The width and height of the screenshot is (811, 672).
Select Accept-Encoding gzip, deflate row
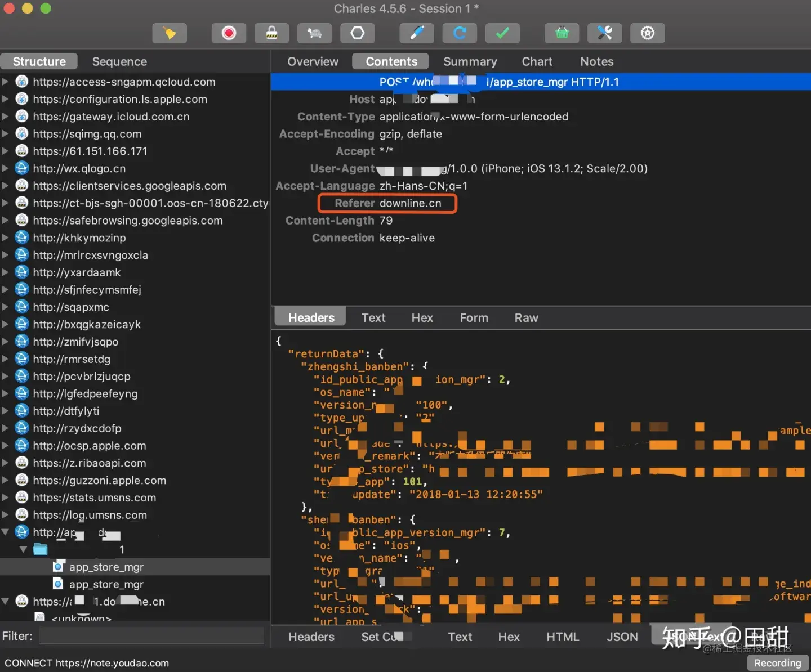click(x=360, y=134)
